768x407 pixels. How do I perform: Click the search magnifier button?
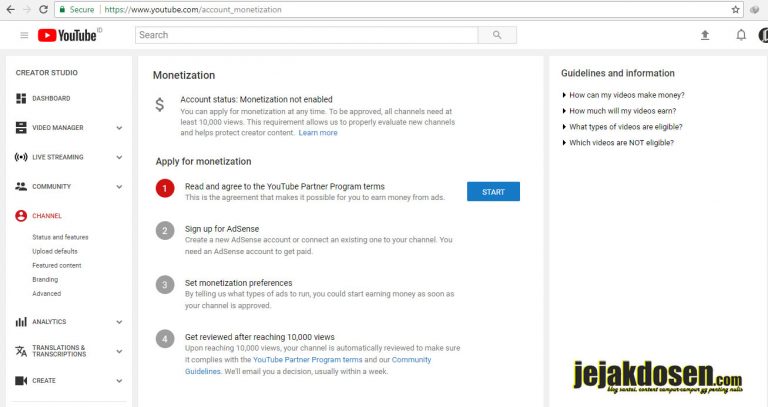pos(497,35)
